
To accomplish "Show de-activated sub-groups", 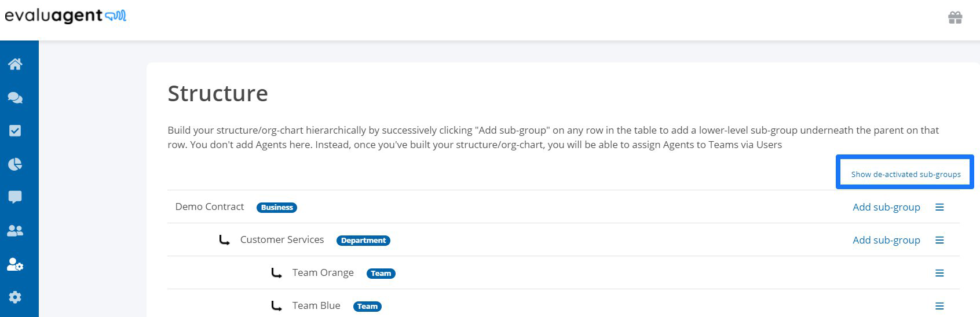I will [905, 174].
